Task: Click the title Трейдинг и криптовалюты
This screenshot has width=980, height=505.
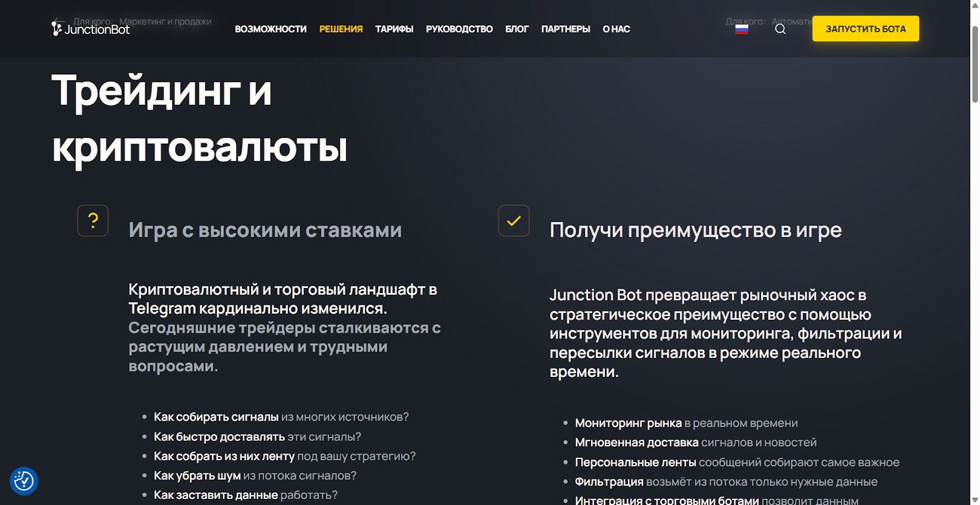Action: 200,119
